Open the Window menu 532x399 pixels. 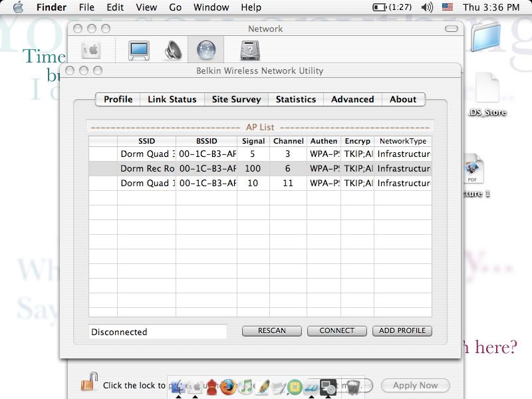(x=211, y=7)
